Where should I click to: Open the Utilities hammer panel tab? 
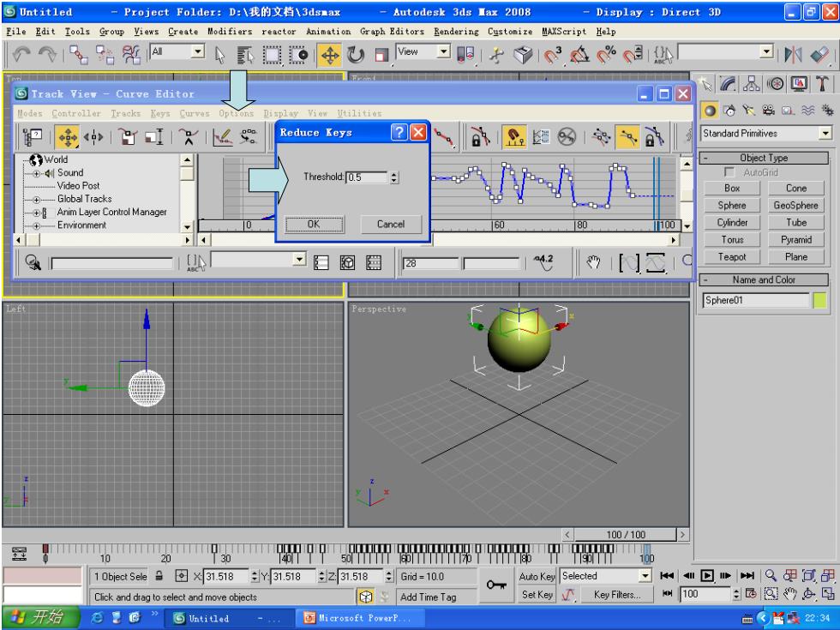(822, 84)
